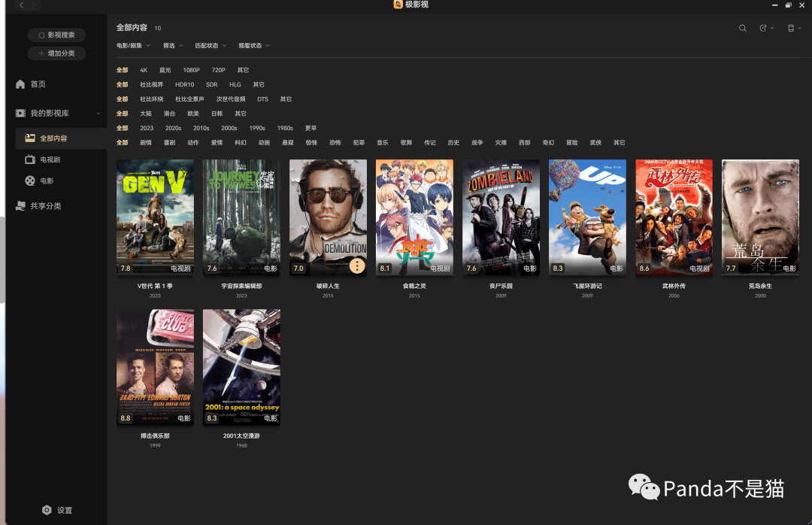Open the 电影 film reel icon

point(30,181)
